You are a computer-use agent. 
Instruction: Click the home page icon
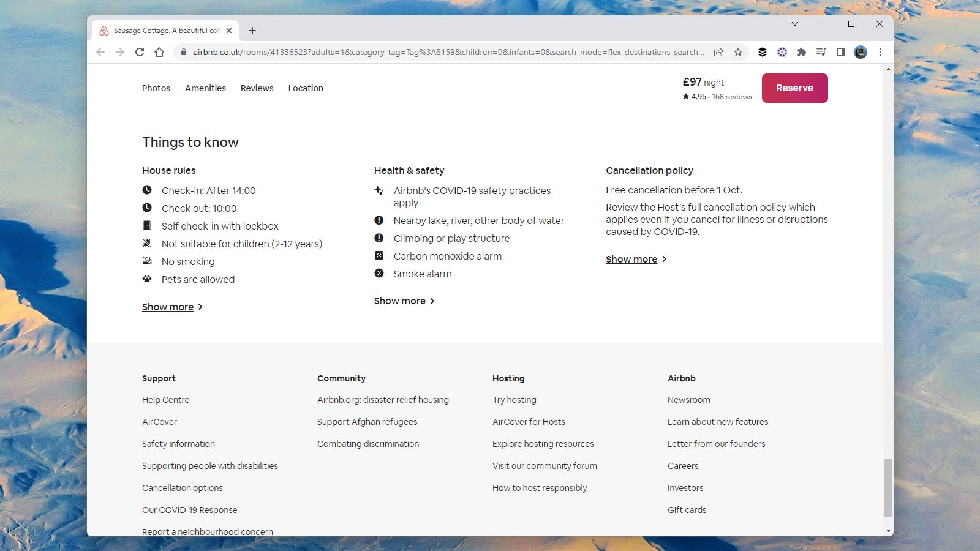pos(159,52)
